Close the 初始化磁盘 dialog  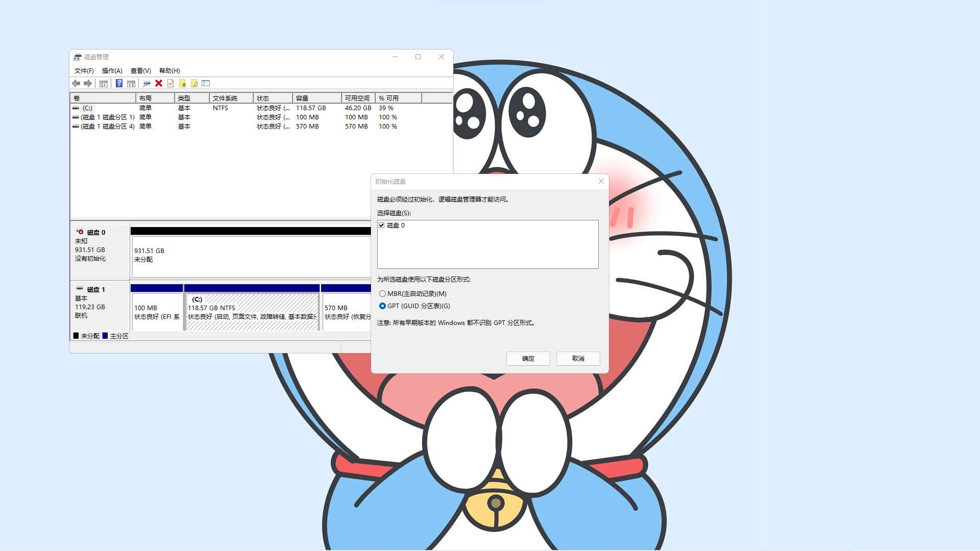click(601, 181)
